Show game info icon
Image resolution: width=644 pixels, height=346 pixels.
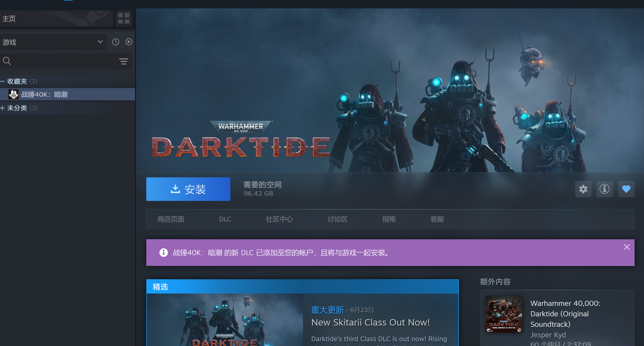coord(604,189)
